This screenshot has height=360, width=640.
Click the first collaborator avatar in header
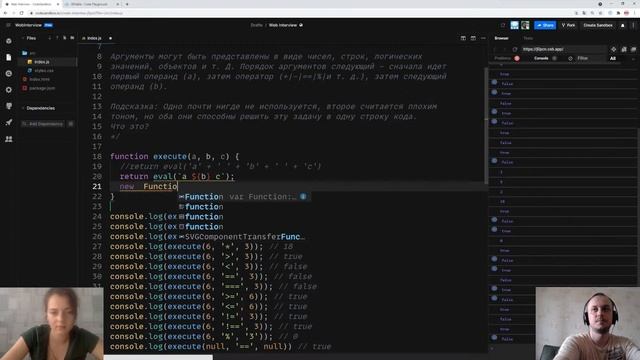tap(514, 25)
